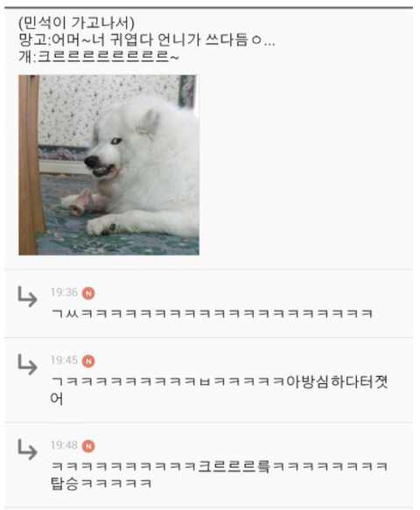Screen dimensions: 420x510
Task: Click the wooden chair leg in the photo
Action: [31, 165]
